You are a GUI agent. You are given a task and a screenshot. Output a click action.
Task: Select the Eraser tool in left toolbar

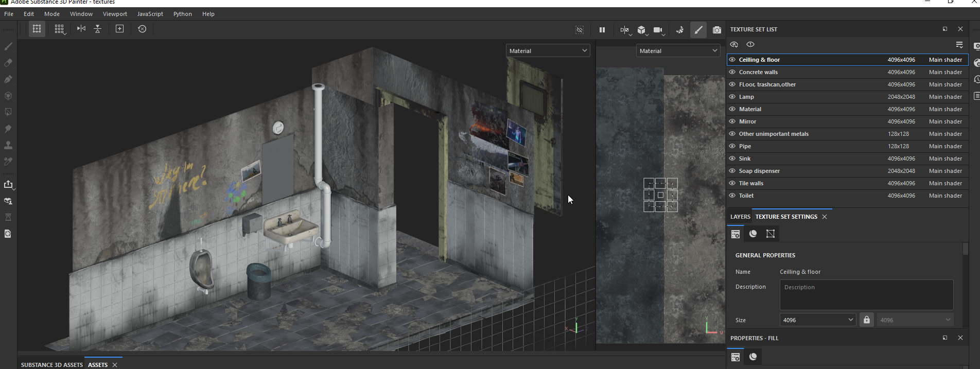tap(8, 63)
